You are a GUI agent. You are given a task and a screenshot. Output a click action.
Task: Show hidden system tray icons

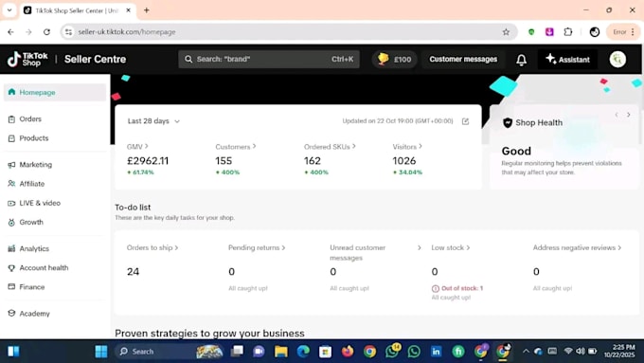[526, 351]
